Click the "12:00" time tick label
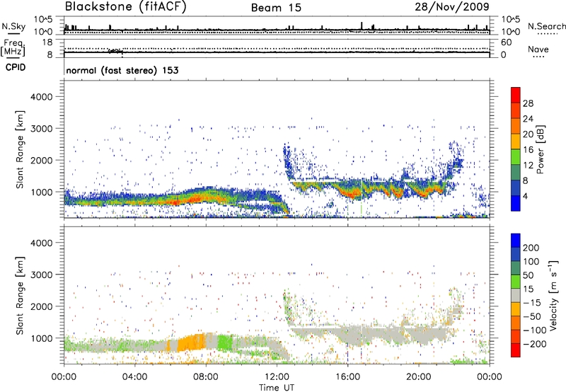 point(277,377)
